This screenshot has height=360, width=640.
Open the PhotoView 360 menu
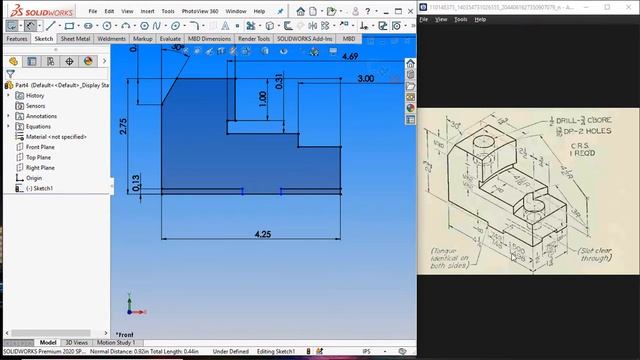(200, 11)
